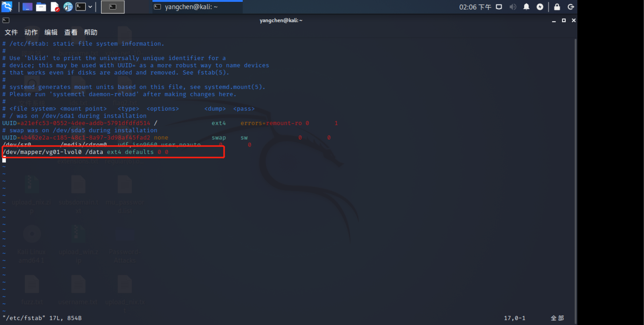The height and width of the screenshot is (325, 644).
Task: Click the /dev/mapper/vg01-lvol0 text
Action: coord(42,152)
